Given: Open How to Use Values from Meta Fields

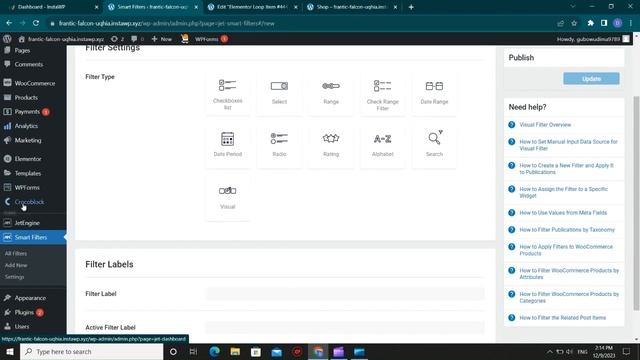Looking at the screenshot, I should click(563, 213).
